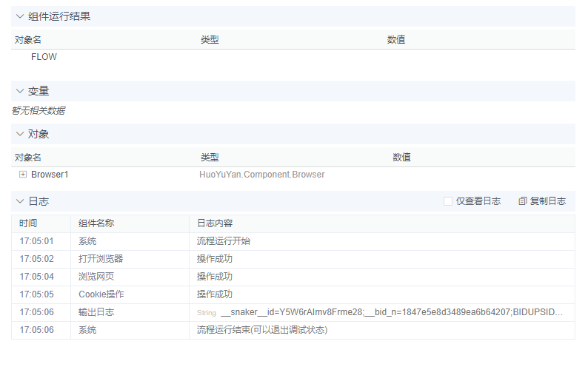Viewport: 588px width, 381px height.
Task: Select the 浏览网页 log entry
Action: pyautogui.click(x=96, y=277)
